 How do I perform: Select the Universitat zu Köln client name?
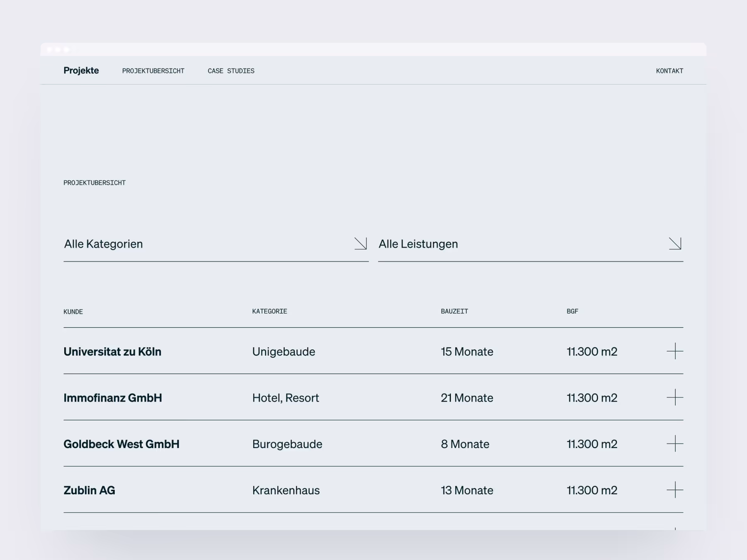pos(112,352)
